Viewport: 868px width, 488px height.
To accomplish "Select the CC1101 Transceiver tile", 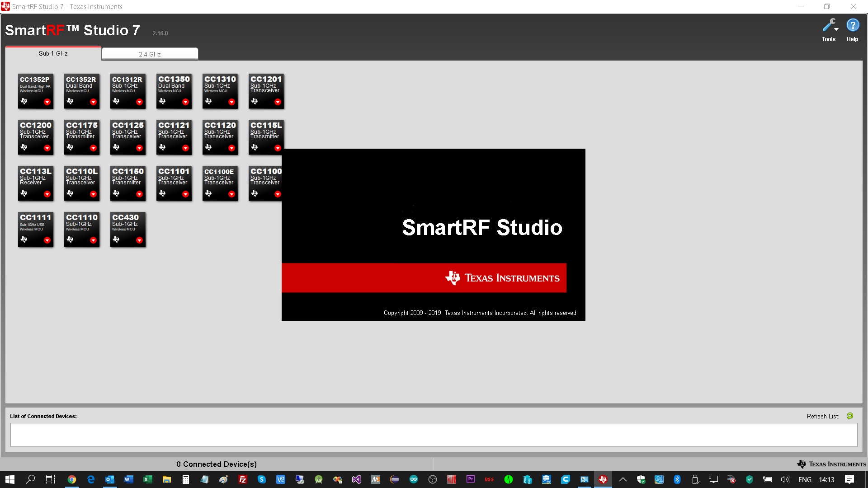I will (x=174, y=183).
